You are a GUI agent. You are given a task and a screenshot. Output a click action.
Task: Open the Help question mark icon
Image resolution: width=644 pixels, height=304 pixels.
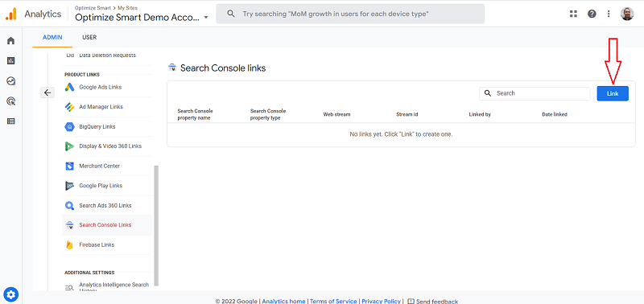pyautogui.click(x=592, y=14)
